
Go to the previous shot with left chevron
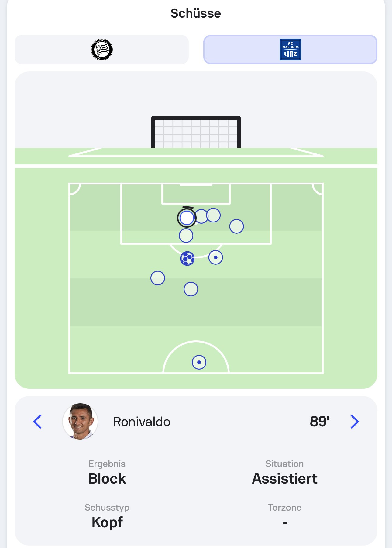pyautogui.click(x=37, y=422)
